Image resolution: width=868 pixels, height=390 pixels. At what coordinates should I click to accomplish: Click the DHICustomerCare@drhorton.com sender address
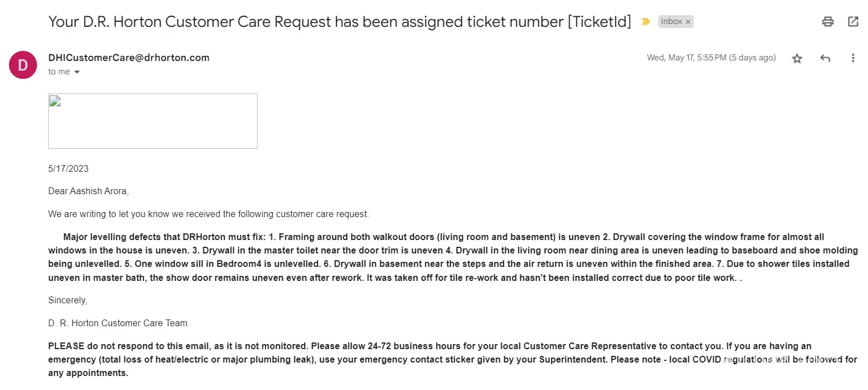(129, 58)
